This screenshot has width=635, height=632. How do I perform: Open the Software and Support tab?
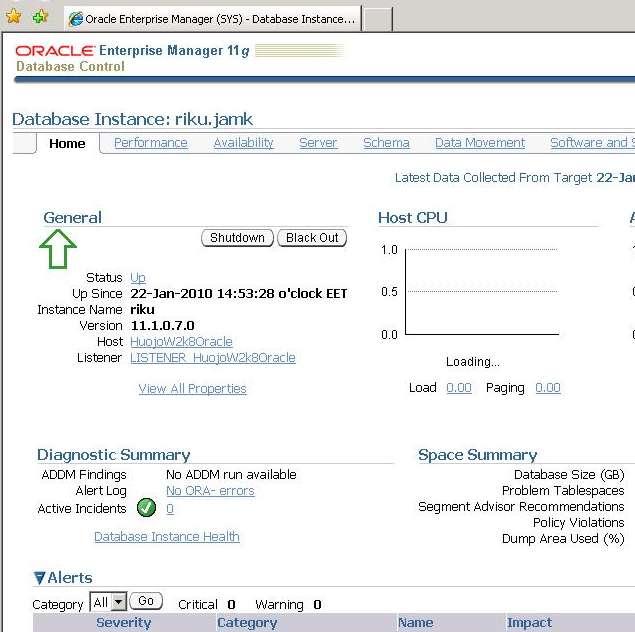point(592,143)
